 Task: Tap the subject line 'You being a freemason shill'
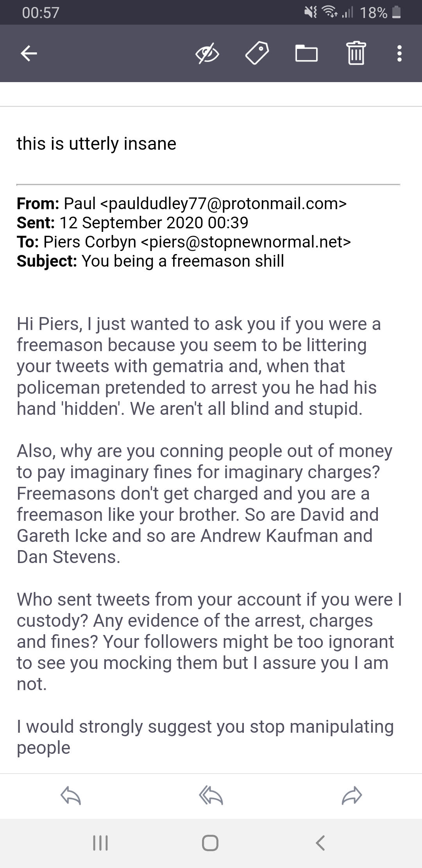182,261
